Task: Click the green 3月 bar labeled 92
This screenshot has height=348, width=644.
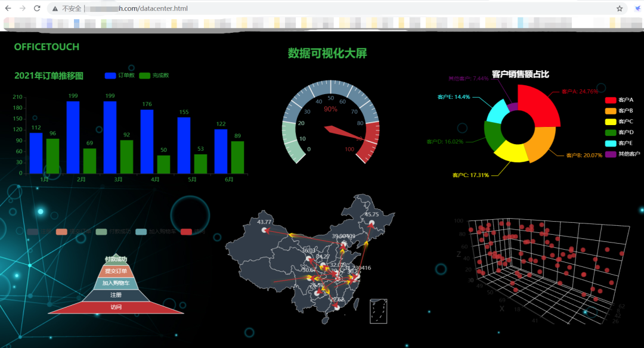Action: [x=126, y=157]
